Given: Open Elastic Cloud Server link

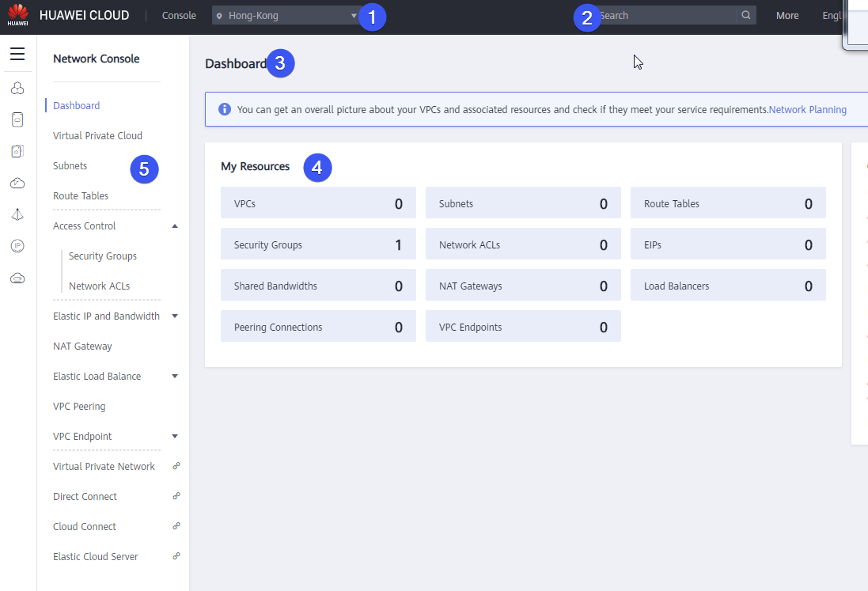Looking at the screenshot, I should coord(95,557).
